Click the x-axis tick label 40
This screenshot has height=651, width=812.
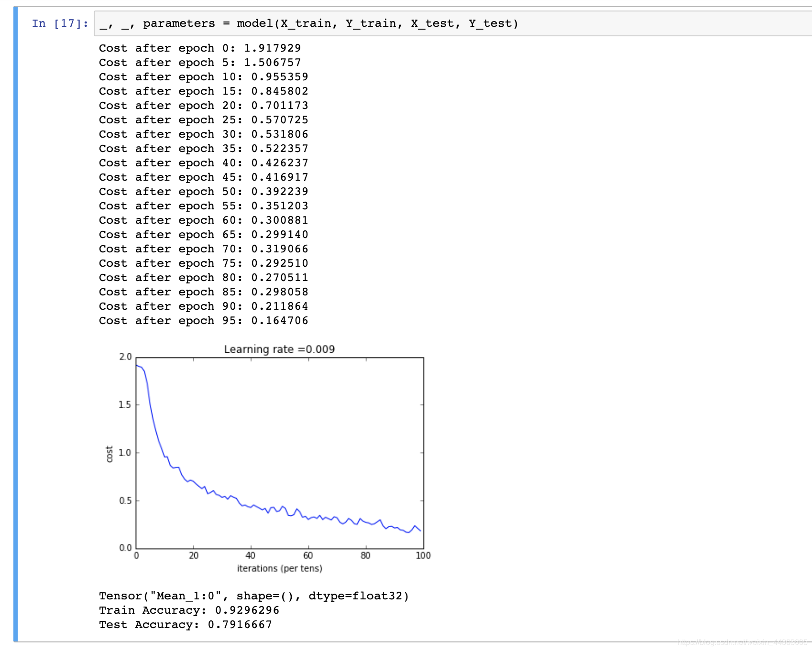point(251,555)
